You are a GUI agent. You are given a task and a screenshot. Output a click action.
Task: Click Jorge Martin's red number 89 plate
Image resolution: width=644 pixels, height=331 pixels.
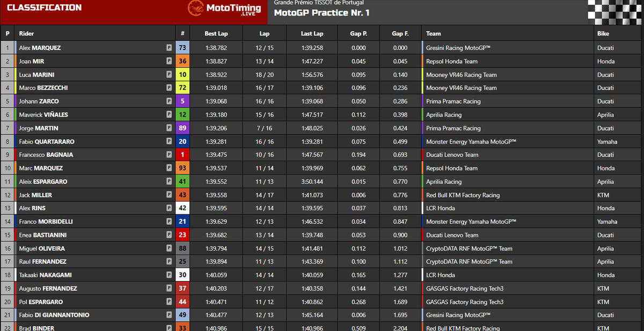[x=182, y=128]
